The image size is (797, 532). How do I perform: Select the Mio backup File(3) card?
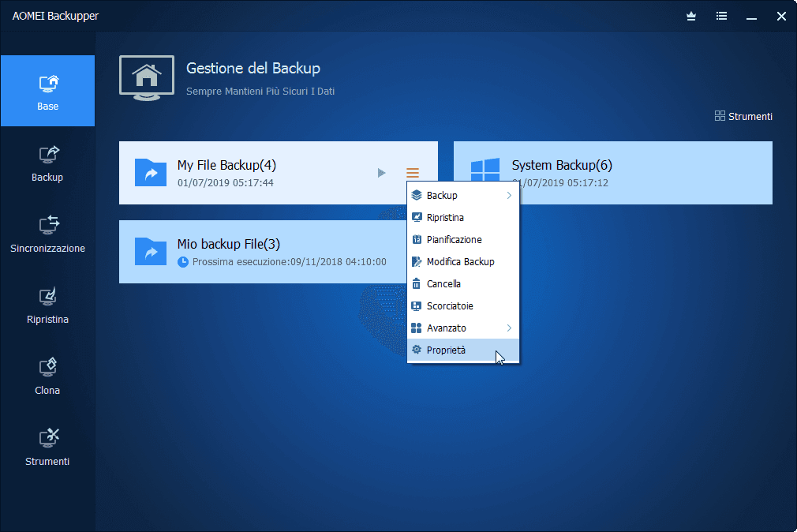tap(263, 252)
